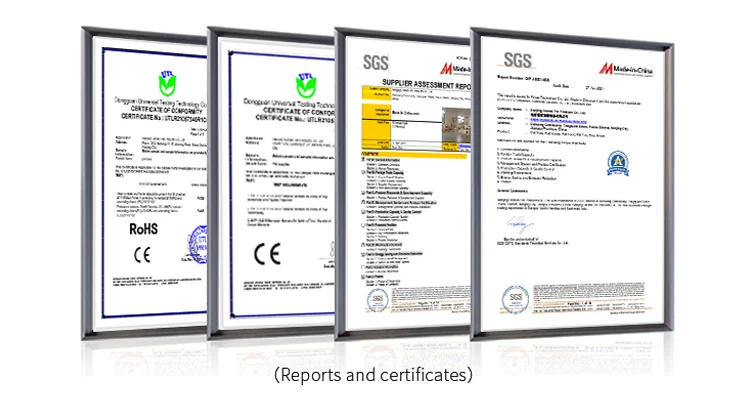Click the factory photo in the Supplier Assessment Report

pyautogui.click(x=456, y=125)
